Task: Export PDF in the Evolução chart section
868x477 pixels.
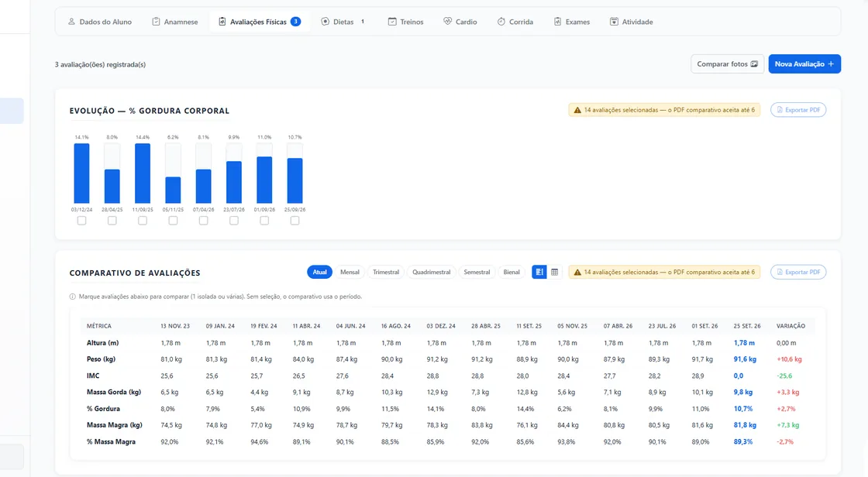Action: click(x=798, y=110)
